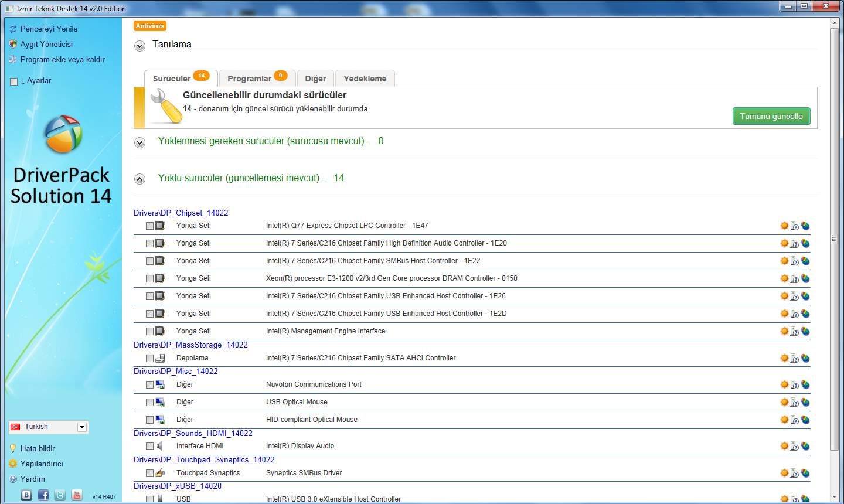Image resolution: width=844 pixels, height=504 pixels.
Task: Open the Yedekleme tab
Action: tap(365, 79)
